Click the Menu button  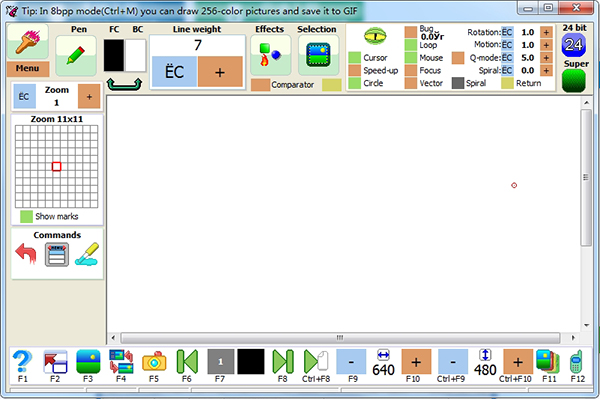click(x=28, y=68)
